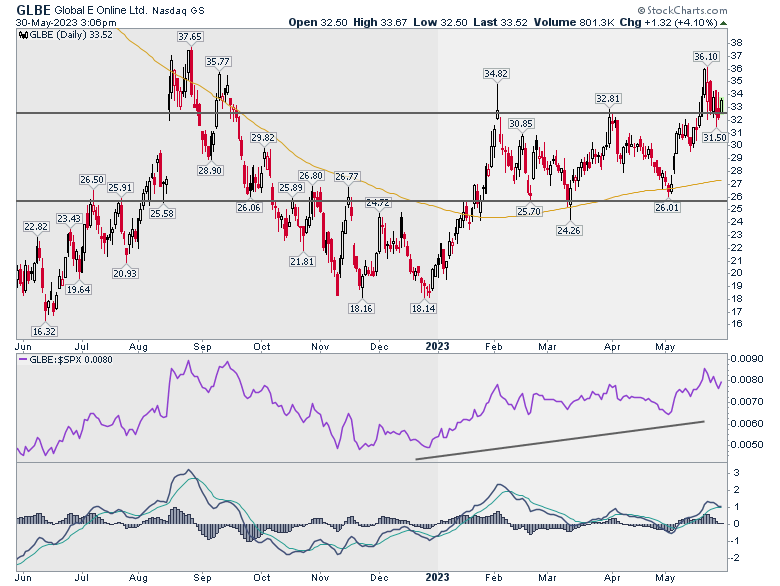The image size is (780, 586).
Task: Click the 23.43 price annotation
Action: click(69, 218)
